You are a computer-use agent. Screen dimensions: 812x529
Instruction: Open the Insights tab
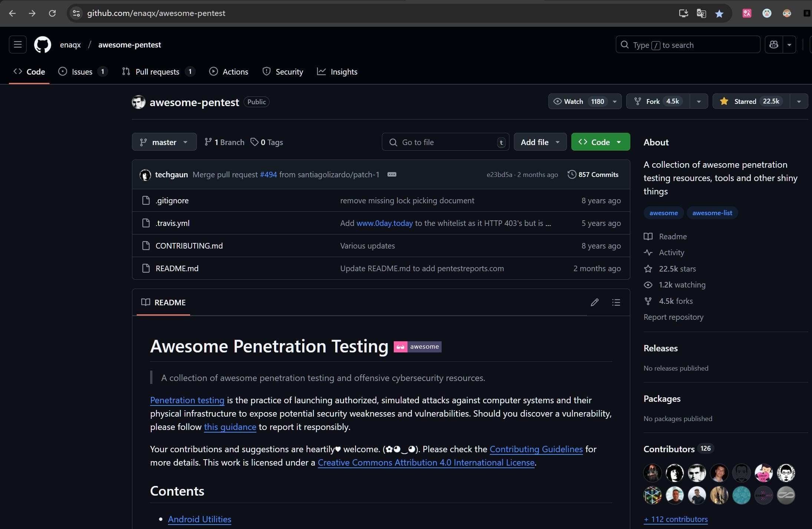pyautogui.click(x=337, y=72)
